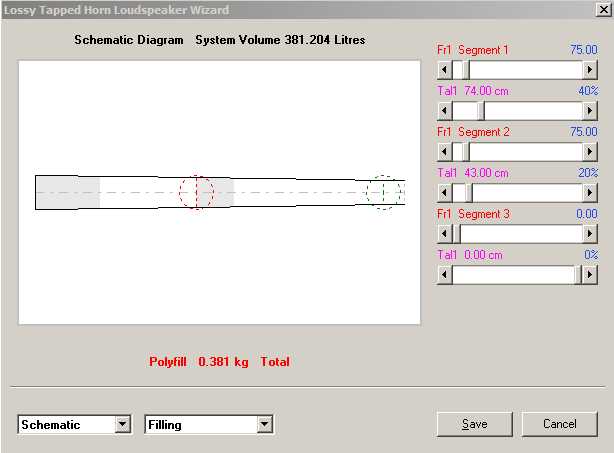This screenshot has height=453, width=614.
Task: Click the Tal1 74.00 cm slider thumb
Action: (480, 111)
